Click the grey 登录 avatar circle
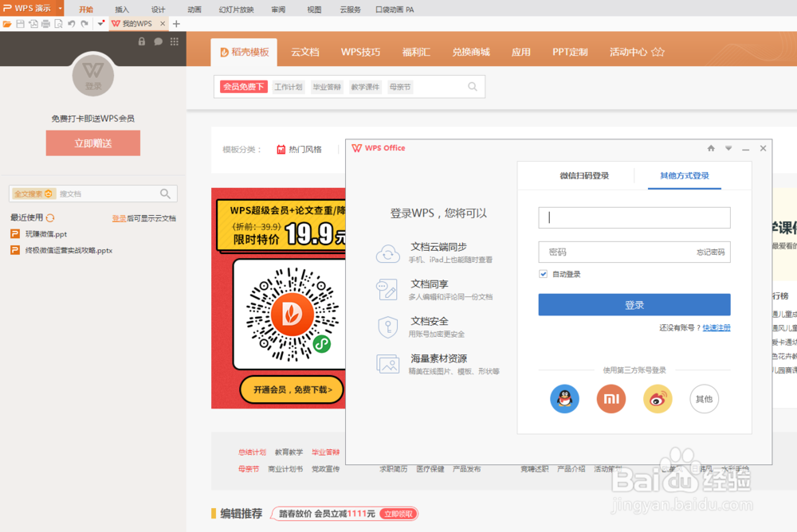Viewport: 797px width, 532px height. [x=93, y=76]
